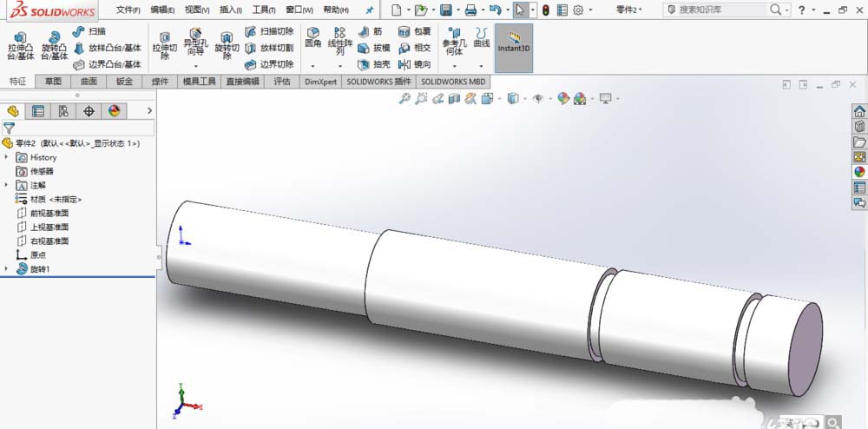Choose the 圆角 fillet tool

[312, 42]
